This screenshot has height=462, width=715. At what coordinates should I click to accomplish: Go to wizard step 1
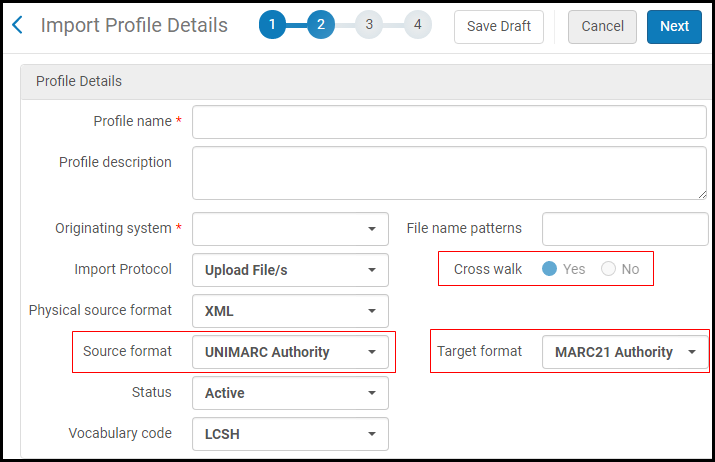coord(272,25)
